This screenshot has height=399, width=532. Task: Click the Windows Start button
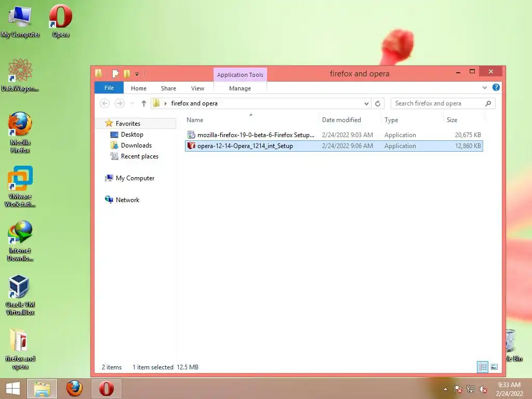[13, 389]
